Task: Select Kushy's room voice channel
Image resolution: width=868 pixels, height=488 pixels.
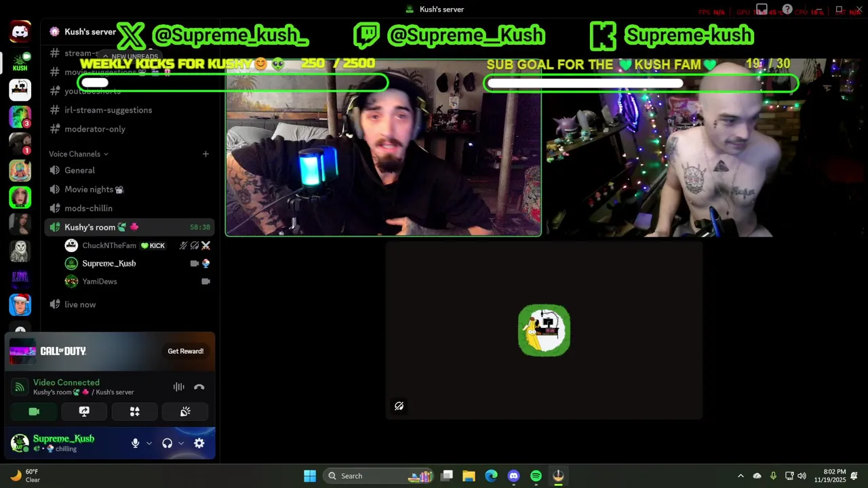Action: pyautogui.click(x=129, y=227)
